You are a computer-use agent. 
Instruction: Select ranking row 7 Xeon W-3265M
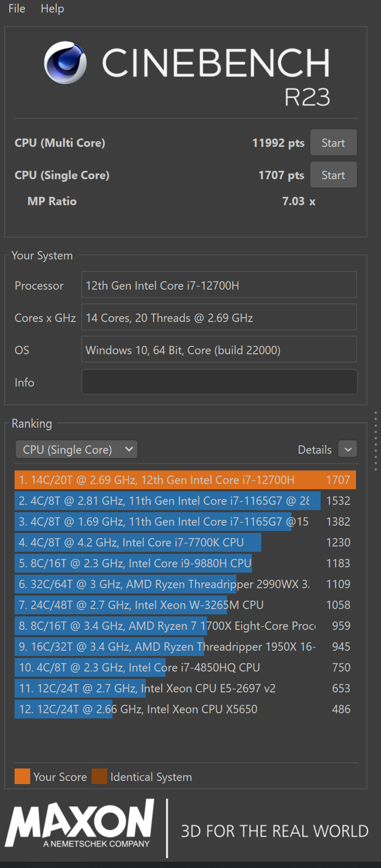click(x=185, y=605)
